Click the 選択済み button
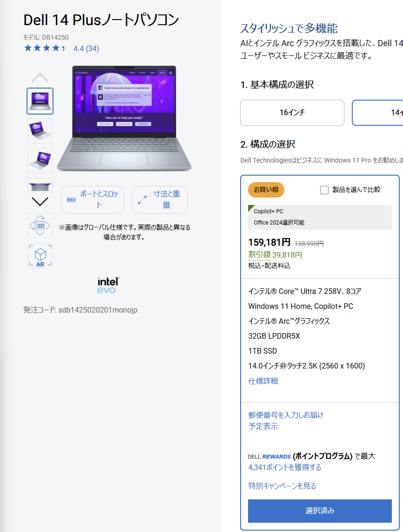This screenshot has width=403, height=532. pos(320,511)
